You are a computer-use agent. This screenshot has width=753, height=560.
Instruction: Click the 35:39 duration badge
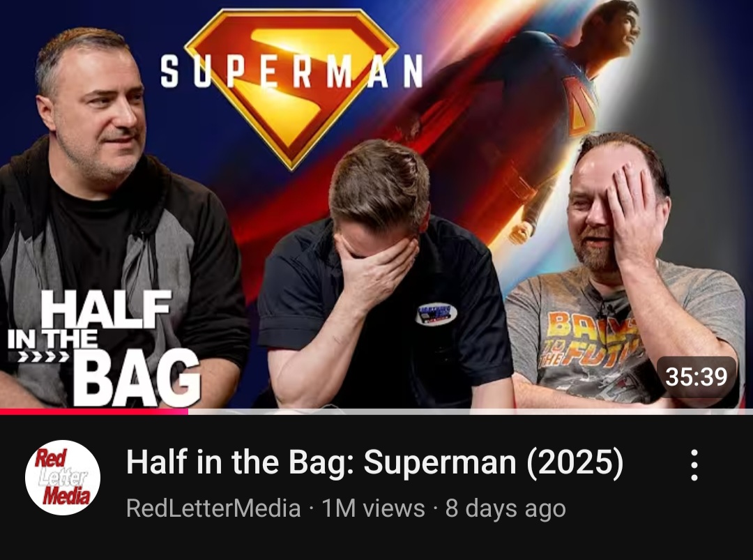(697, 377)
